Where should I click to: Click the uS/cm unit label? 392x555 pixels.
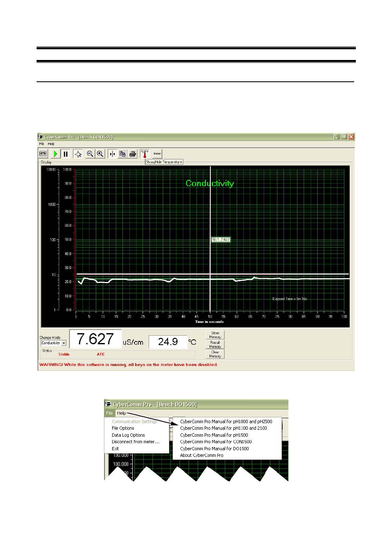[133, 342]
